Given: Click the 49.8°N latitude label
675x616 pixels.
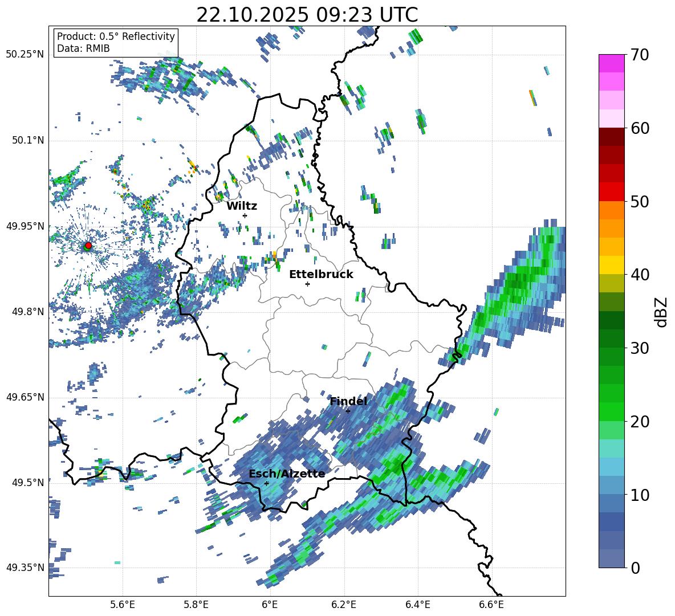Looking at the screenshot, I should 27,312.
